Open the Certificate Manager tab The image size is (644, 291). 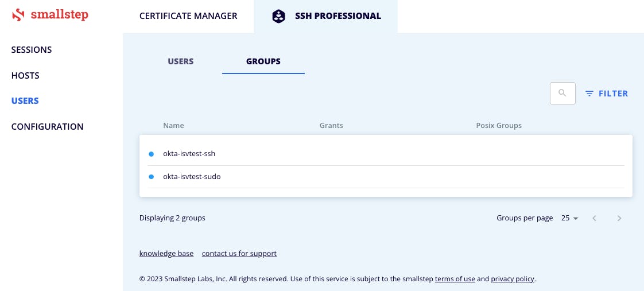188,16
